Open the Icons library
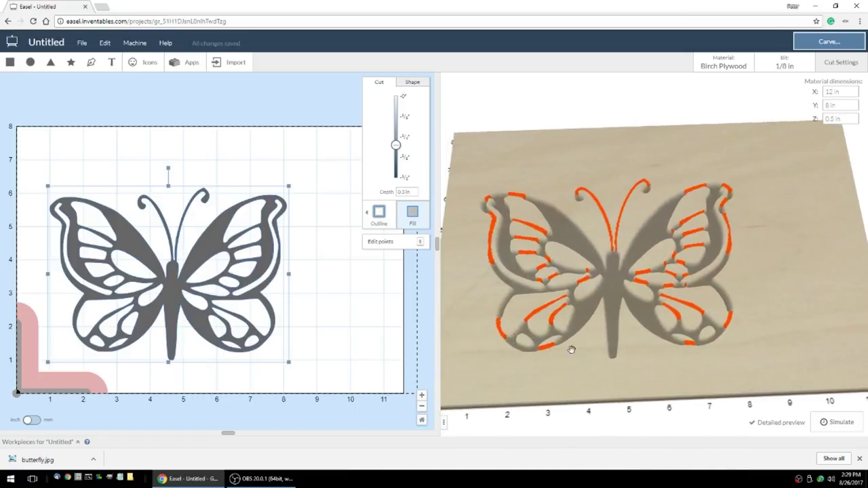The width and height of the screenshot is (868, 488). [142, 62]
